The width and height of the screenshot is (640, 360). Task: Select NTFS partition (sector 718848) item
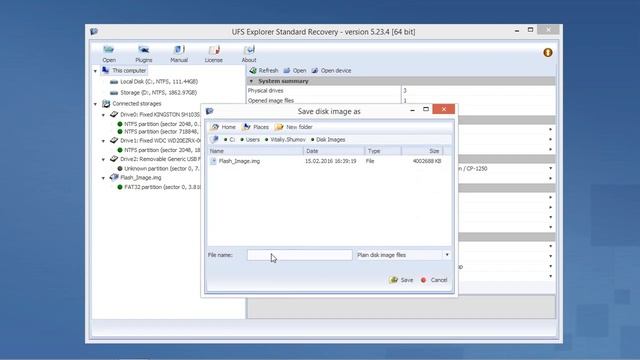pos(161,131)
